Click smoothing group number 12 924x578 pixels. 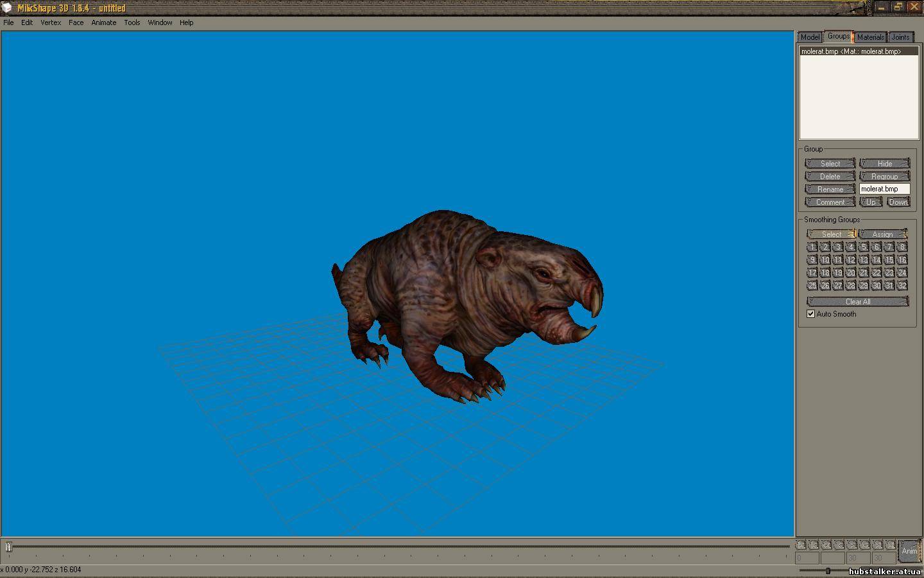[851, 259]
